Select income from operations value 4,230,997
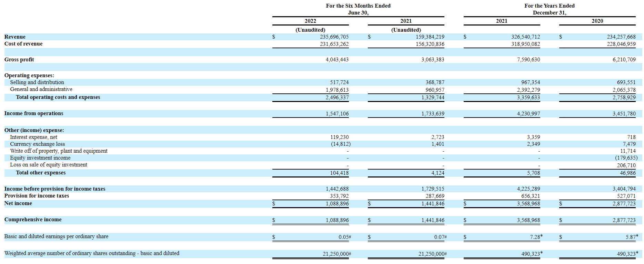 (x=529, y=114)
